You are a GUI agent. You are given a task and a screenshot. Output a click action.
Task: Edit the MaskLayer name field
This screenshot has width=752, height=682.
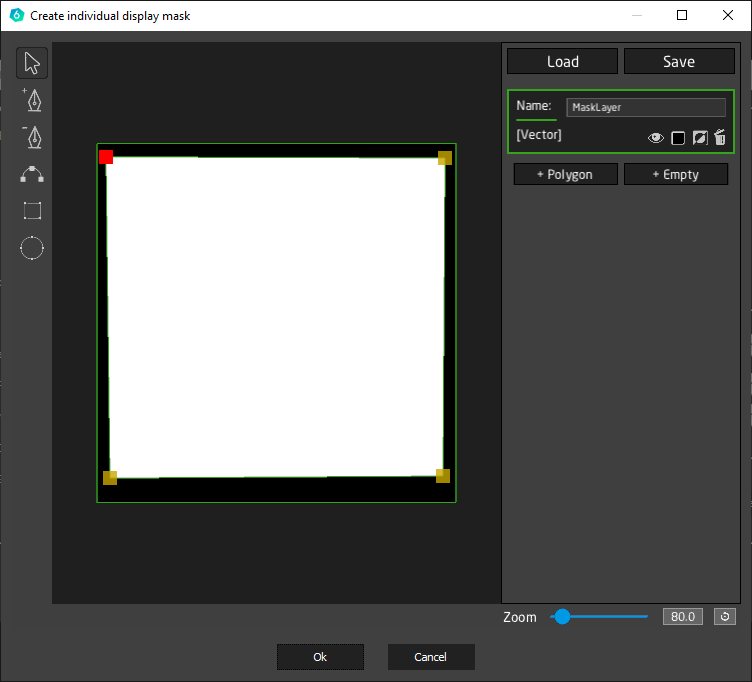(x=646, y=107)
